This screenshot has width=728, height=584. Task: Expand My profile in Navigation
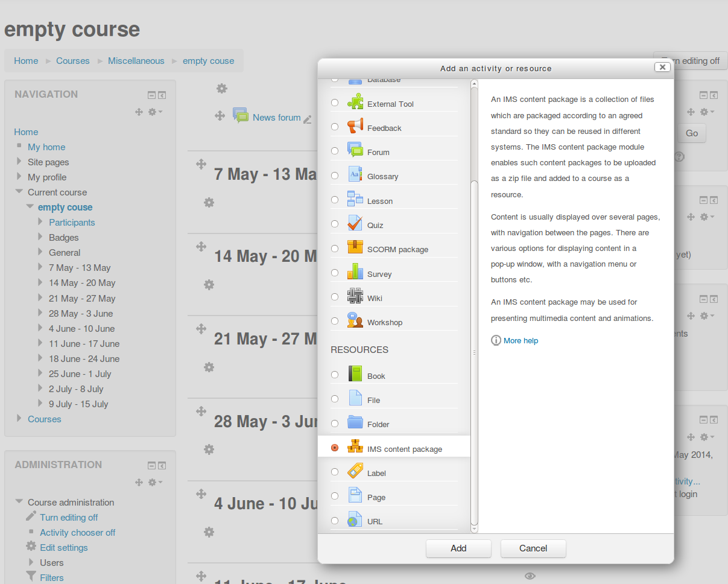(x=19, y=176)
